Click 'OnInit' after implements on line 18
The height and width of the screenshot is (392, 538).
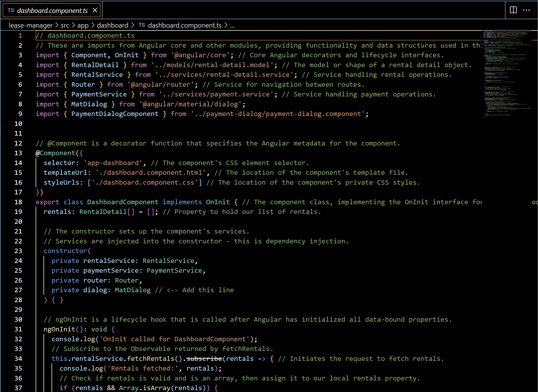click(218, 202)
